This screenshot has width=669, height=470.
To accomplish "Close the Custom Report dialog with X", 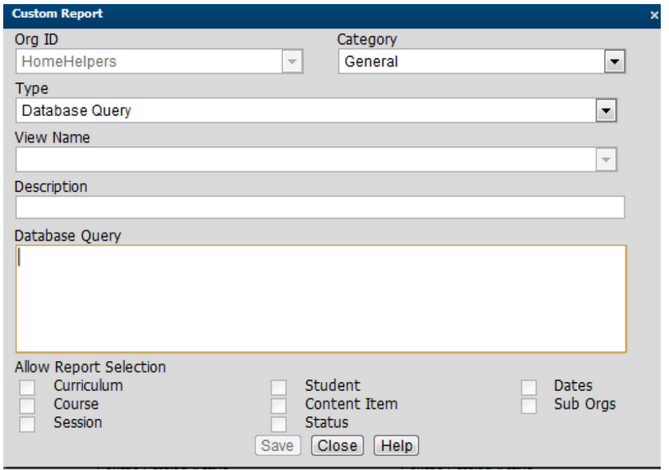I will tap(654, 15).
